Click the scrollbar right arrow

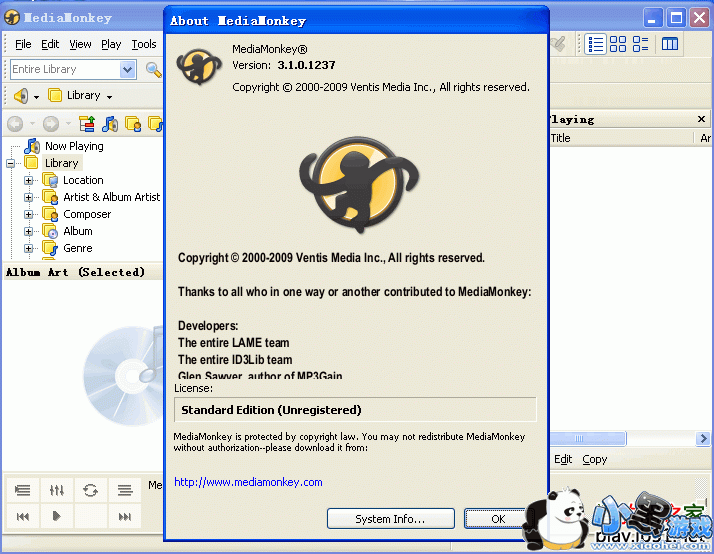(x=703, y=438)
